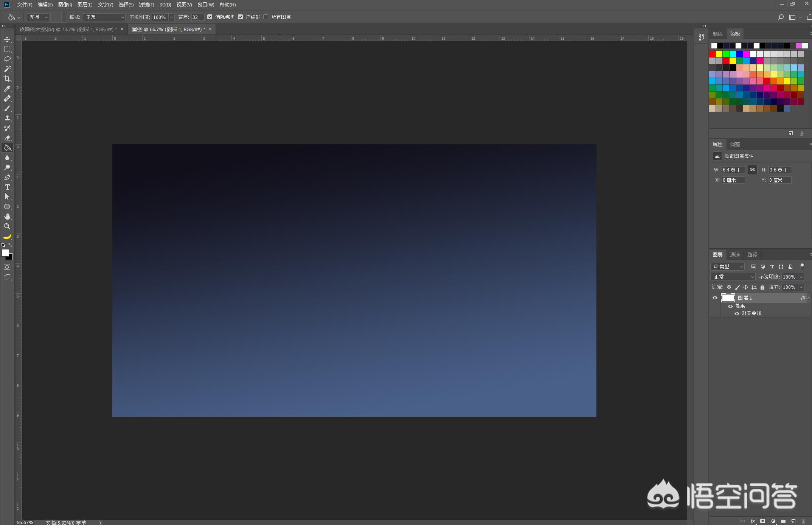Viewport: 812px width, 525px height.
Task: Expand the layer blend mode 正常 dropdown
Action: [733, 277]
